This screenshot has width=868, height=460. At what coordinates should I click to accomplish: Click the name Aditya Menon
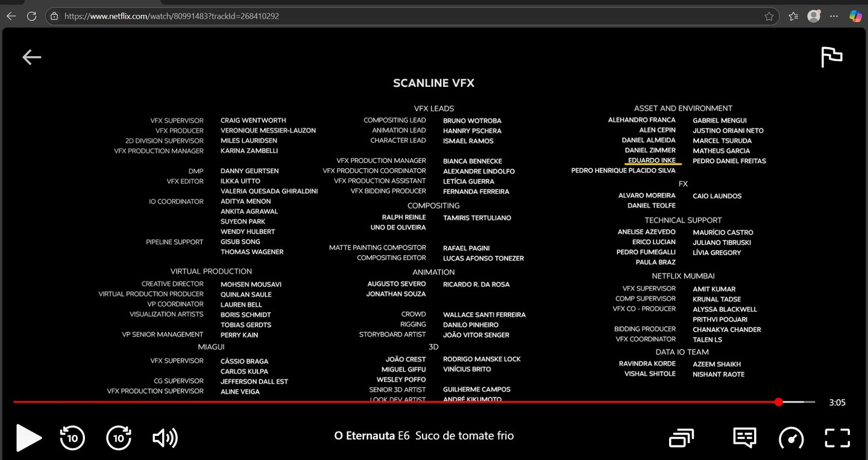(x=246, y=201)
